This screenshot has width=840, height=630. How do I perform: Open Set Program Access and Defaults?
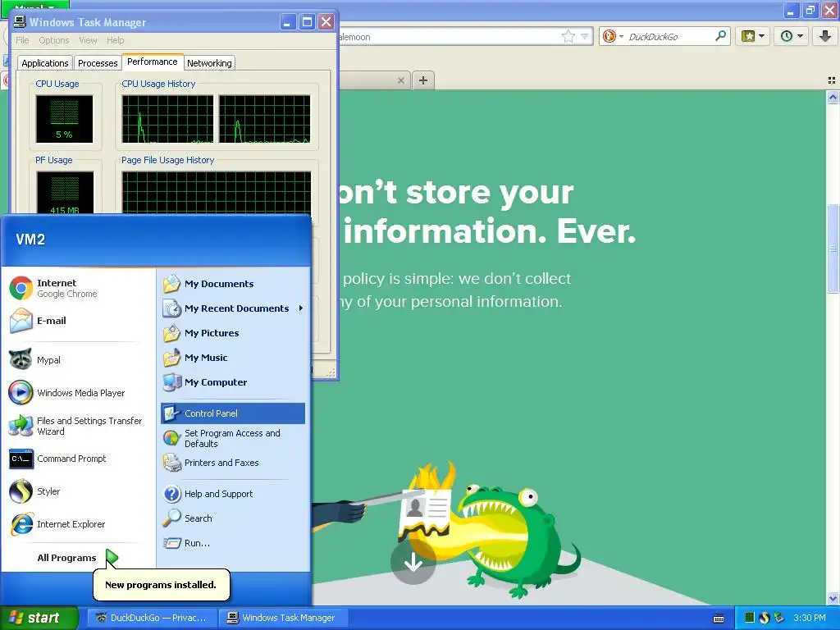[232, 438]
